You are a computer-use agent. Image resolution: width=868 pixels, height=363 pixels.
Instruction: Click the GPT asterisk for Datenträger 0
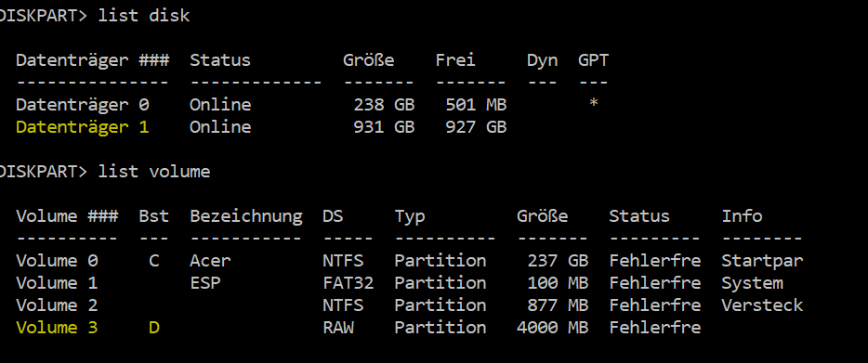(594, 103)
